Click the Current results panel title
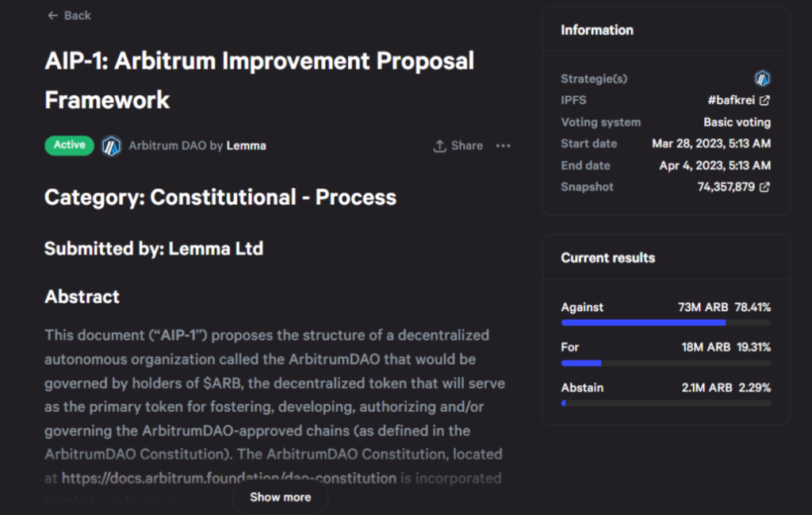This screenshot has width=812, height=515. [608, 258]
